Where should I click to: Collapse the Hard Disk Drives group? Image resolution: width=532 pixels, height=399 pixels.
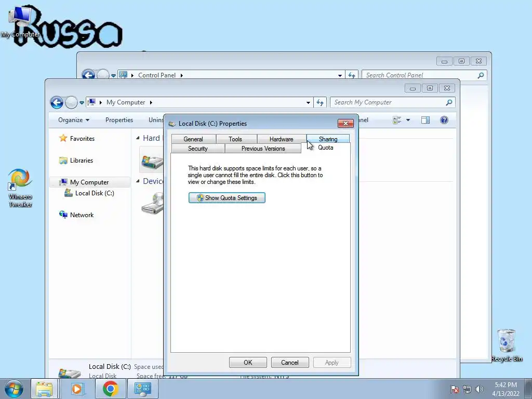(138, 138)
